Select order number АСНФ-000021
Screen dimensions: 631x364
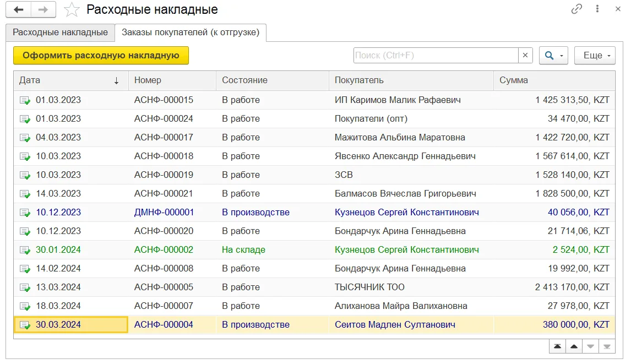coord(164,194)
